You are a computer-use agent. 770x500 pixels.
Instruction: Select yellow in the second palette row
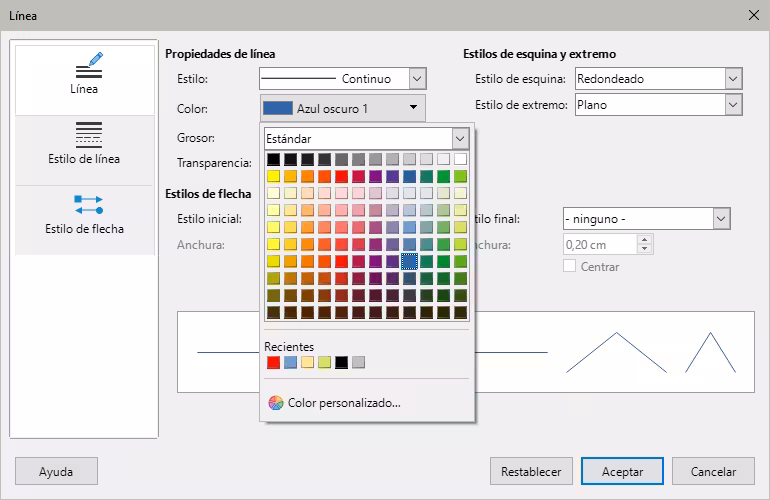tap(274, 176)
